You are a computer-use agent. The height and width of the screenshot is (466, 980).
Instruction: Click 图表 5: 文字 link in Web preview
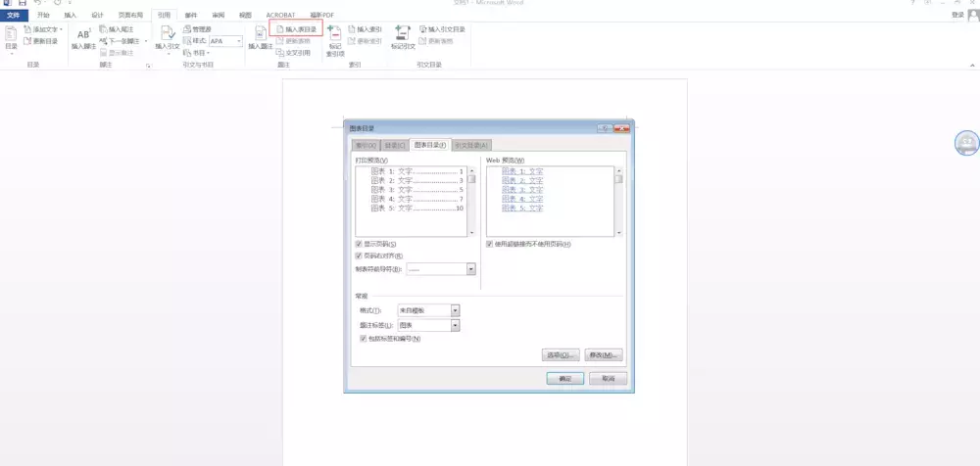point(522,208)
